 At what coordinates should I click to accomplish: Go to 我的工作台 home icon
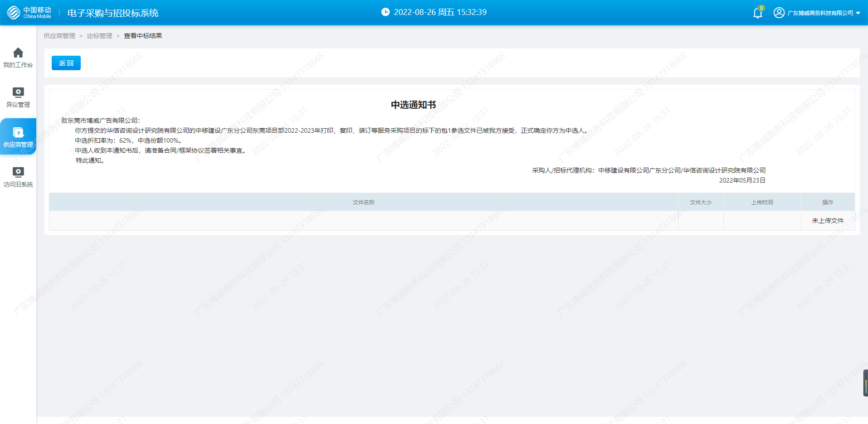[18, 53]
